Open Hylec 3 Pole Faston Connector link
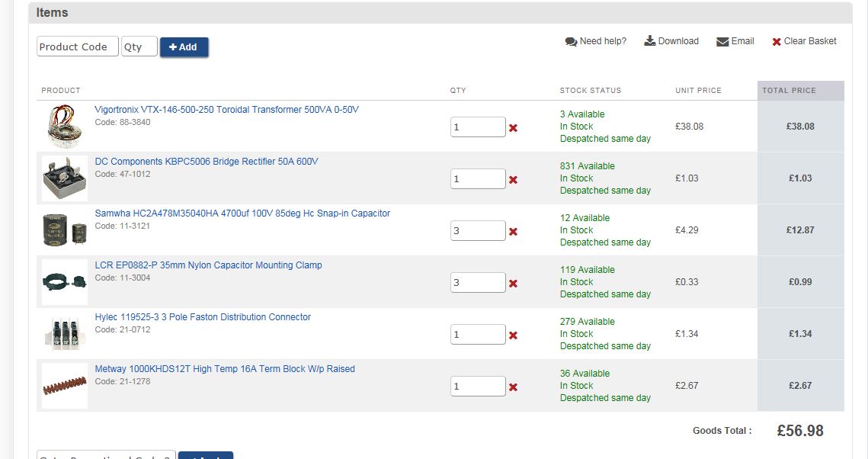The image size is (868, 459). pyautogui.click(x=202, y=317)
